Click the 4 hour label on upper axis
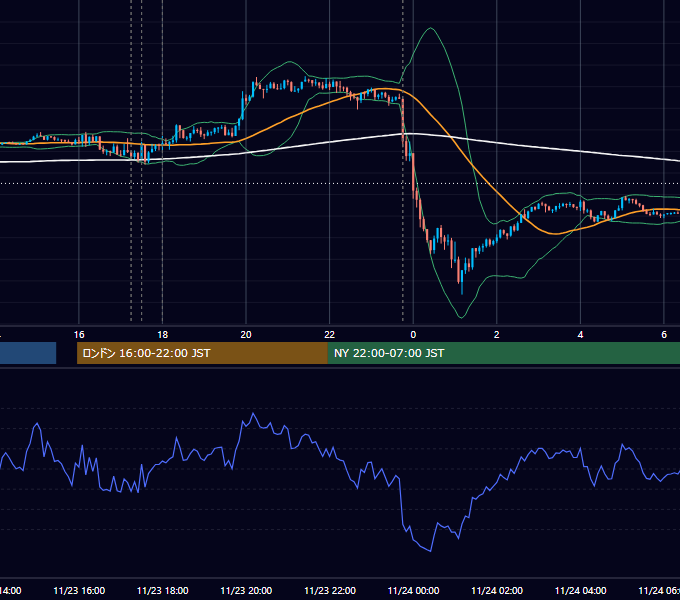Viewport: 680px width, 600px height. tap(580, 335)
